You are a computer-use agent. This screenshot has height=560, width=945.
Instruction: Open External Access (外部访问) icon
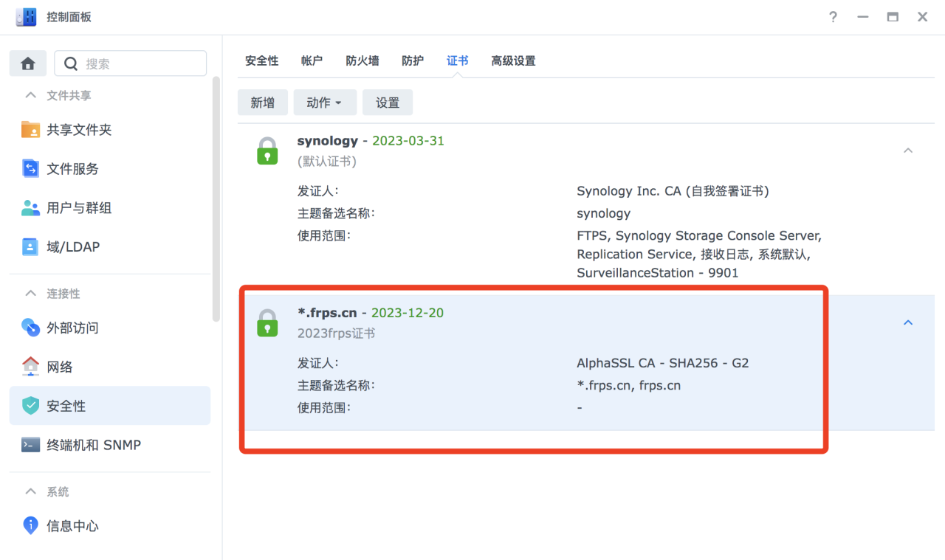[30, 328]
